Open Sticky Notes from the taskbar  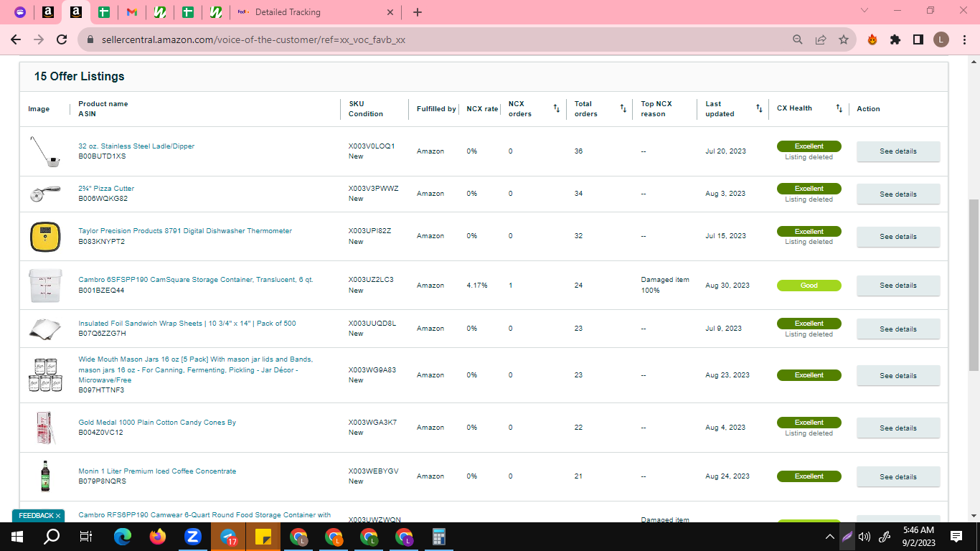263,537
